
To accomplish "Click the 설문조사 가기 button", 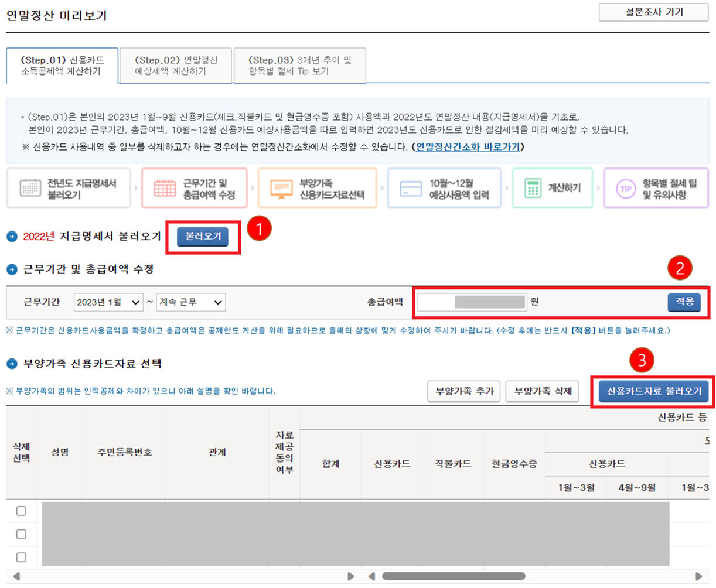I will (653, 13).
